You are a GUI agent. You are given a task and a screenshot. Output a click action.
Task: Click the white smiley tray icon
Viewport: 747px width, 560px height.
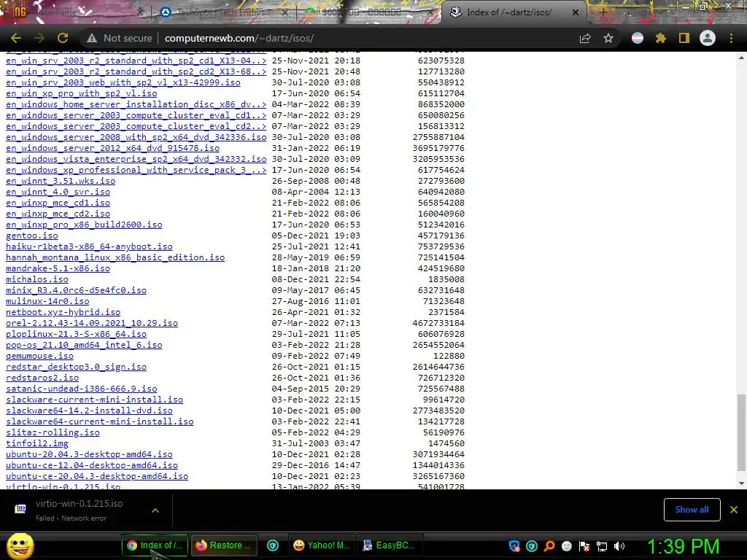click(567, 546)
